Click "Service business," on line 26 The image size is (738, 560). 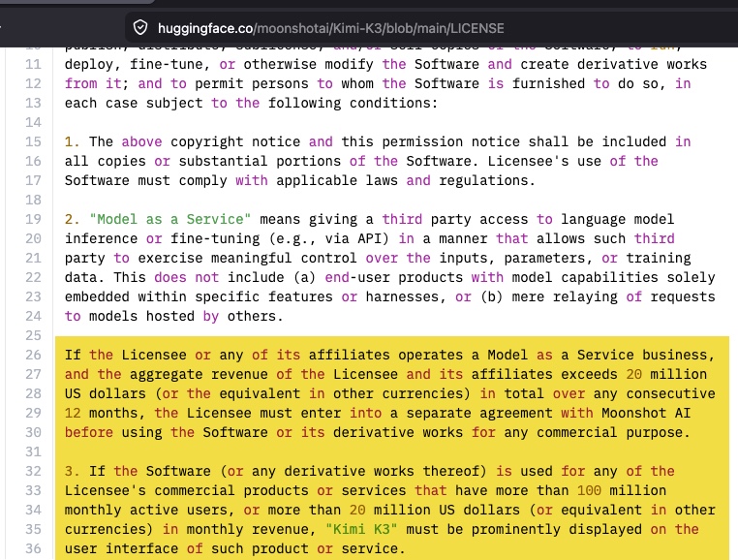[646, 355]
